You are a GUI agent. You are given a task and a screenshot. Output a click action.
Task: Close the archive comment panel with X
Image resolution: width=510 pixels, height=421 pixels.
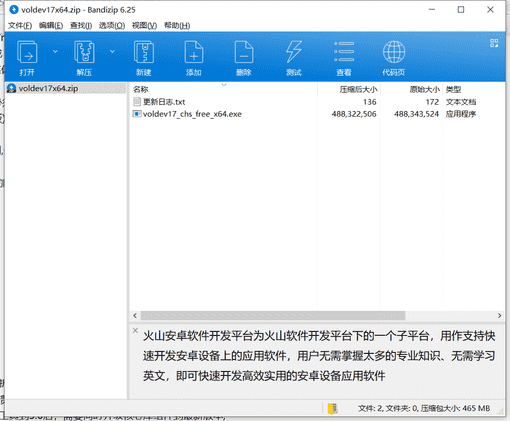pyautogui.click(x=135, y=330)
